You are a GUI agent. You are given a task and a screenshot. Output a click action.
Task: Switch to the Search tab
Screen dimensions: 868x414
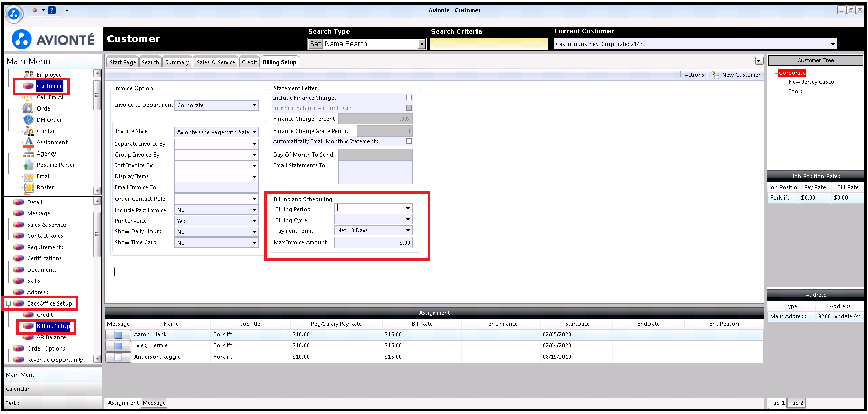(x=150, y=62)
